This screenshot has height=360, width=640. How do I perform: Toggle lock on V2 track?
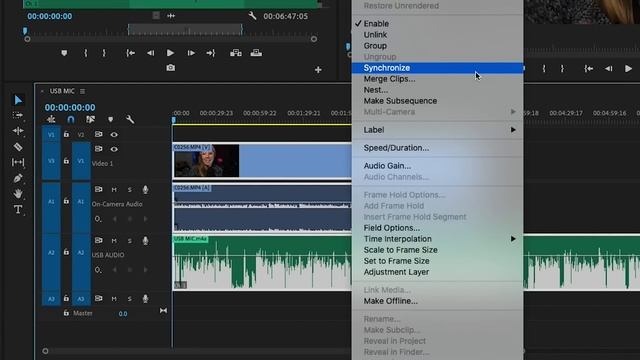pyautogui.click(x=66, y=134)
